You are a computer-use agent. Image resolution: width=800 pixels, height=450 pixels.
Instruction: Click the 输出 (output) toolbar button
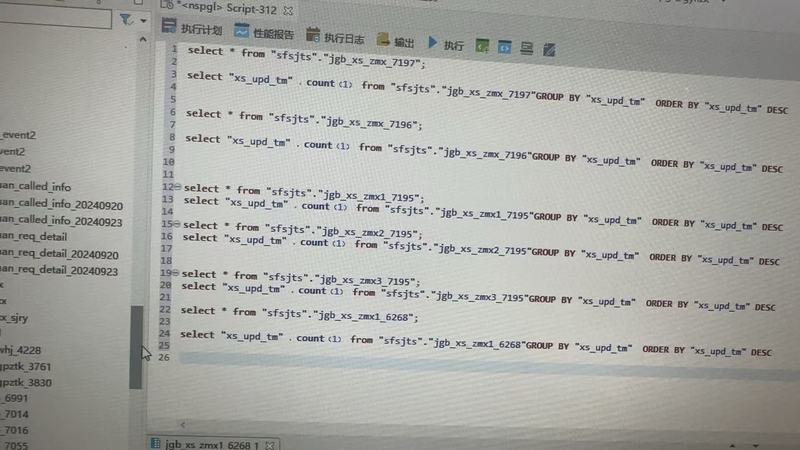pyautogui.click(x=395, y=41)
